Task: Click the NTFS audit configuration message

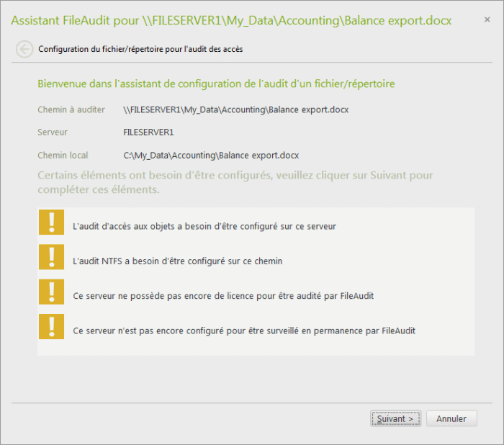Action: pyautogui.click(x=178, y=261)
